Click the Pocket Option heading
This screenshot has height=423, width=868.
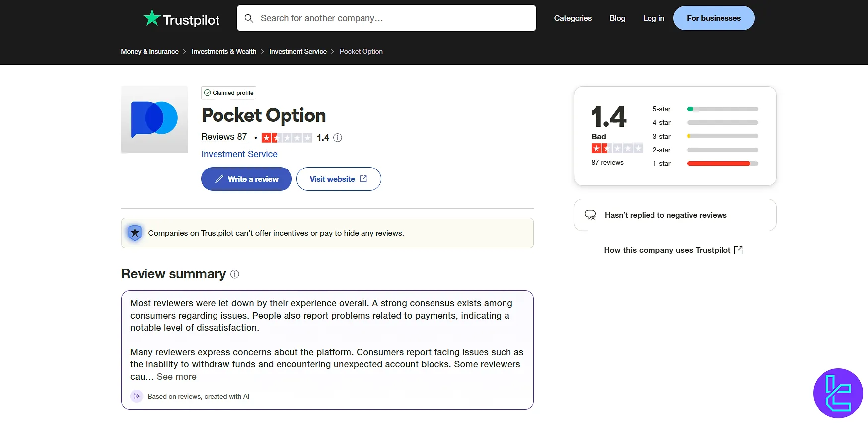(x=264, y=115)
